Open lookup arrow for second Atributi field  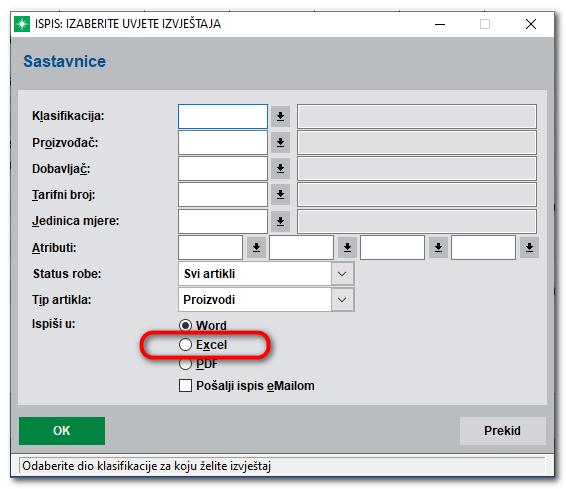347,248
